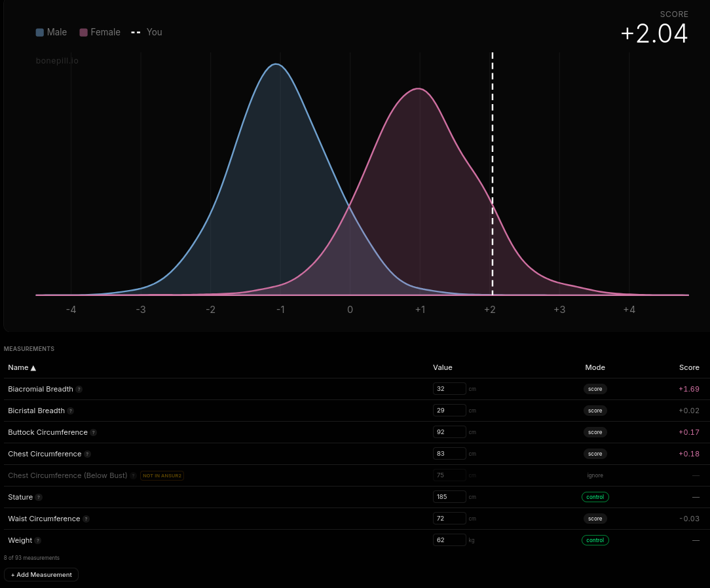This screenshot has height=588, width=710.
Task: Click the Value column header
Action: click(x=442, y=367)
